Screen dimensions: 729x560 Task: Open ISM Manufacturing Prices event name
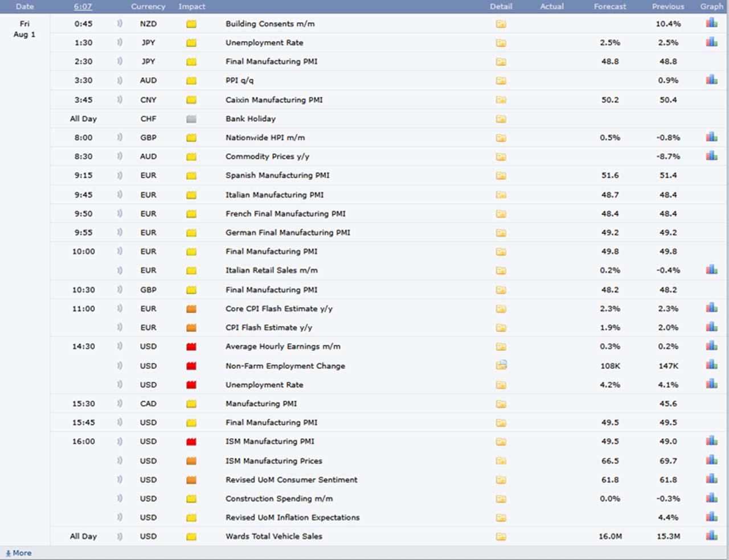pyautogui.click(x=273, y=461)
